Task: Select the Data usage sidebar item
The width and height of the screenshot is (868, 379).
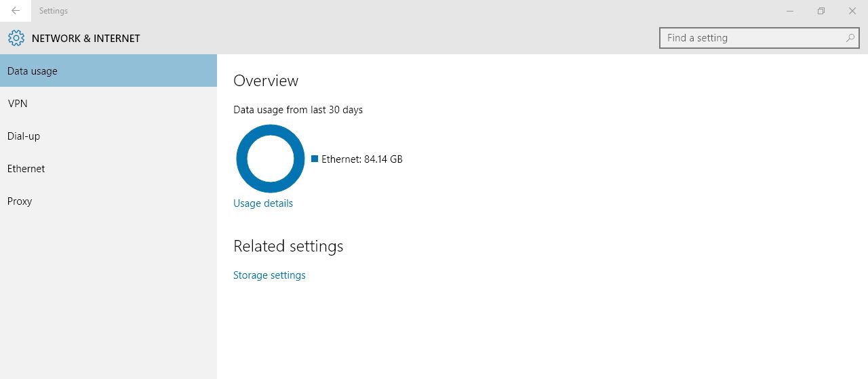Action: tap(108, 71)
